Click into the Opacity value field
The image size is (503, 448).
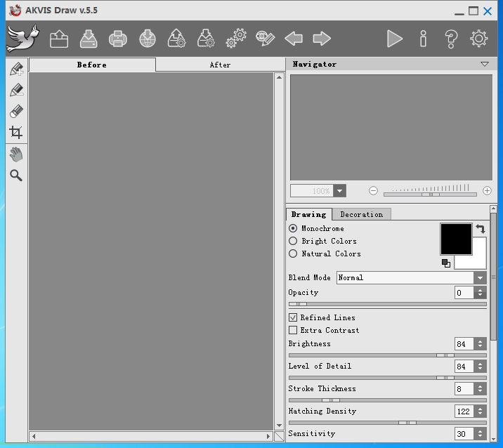[x=464, y=293]
